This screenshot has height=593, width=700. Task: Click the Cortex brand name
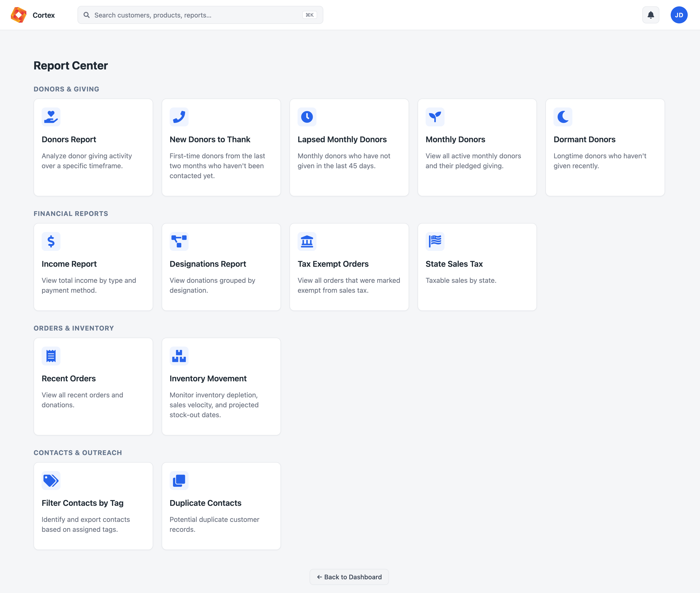(x=44, y=15)
